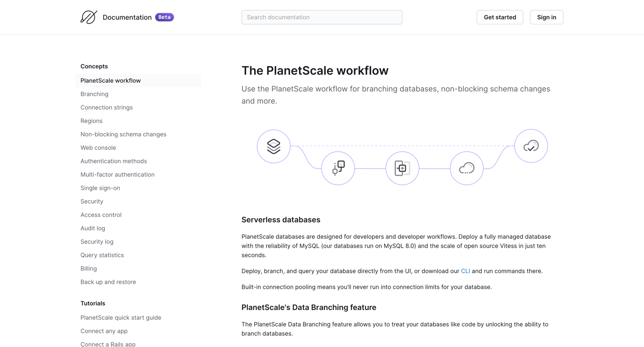Screen dimensions: 644x347
Task: Follow the CLI link in paragraph
Action: point(466,271)
